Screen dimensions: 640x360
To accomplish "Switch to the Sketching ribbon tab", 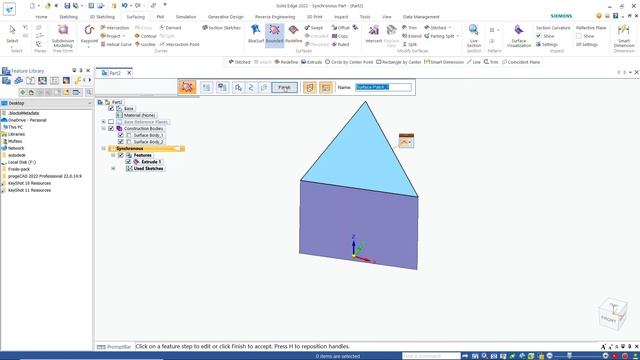I will tap(69, 17).
